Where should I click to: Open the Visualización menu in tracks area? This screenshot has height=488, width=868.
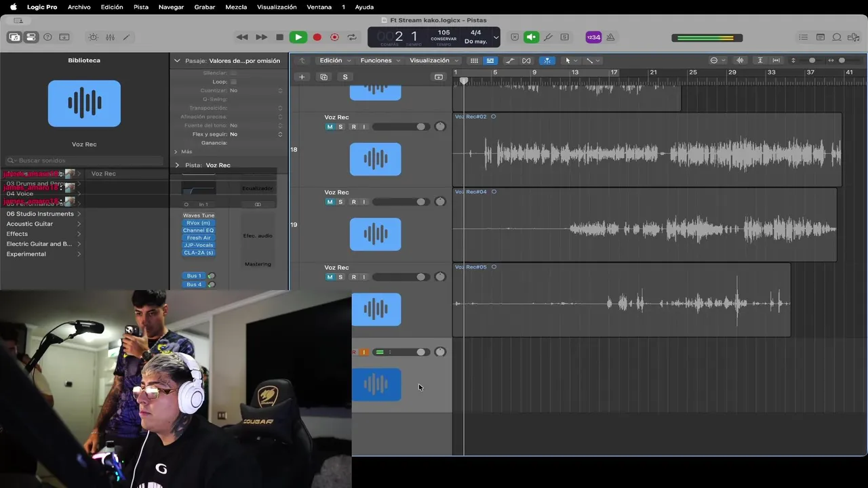coord(434,60)
